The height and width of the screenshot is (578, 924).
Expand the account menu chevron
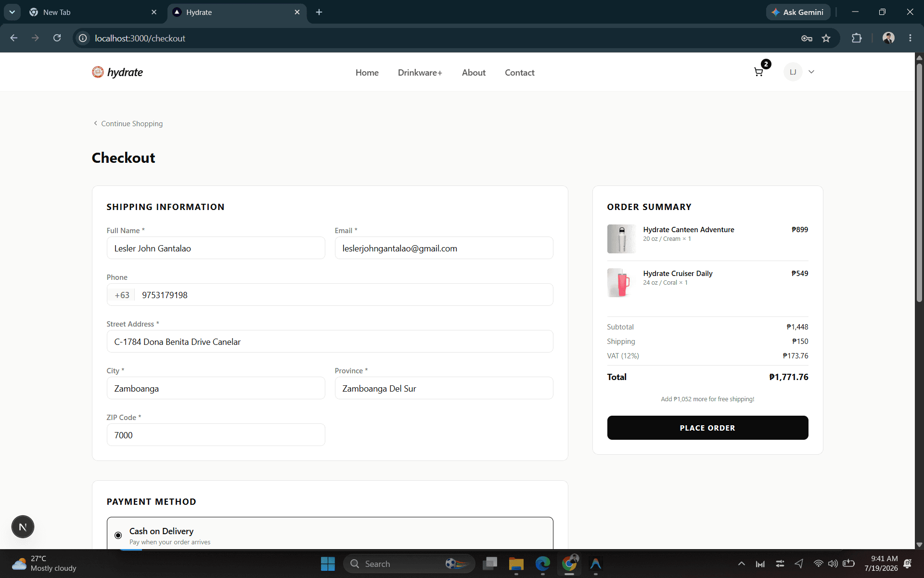[811, 72]
